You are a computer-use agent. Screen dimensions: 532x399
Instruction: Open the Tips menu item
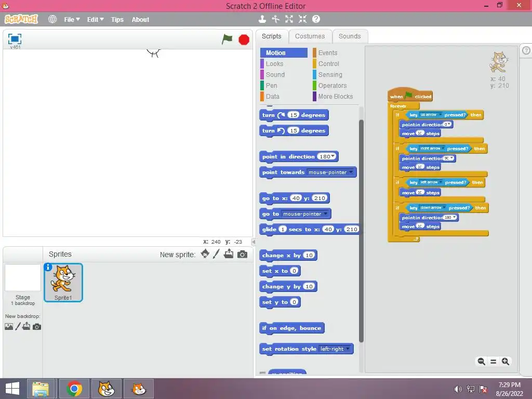(x=117, y=20)
